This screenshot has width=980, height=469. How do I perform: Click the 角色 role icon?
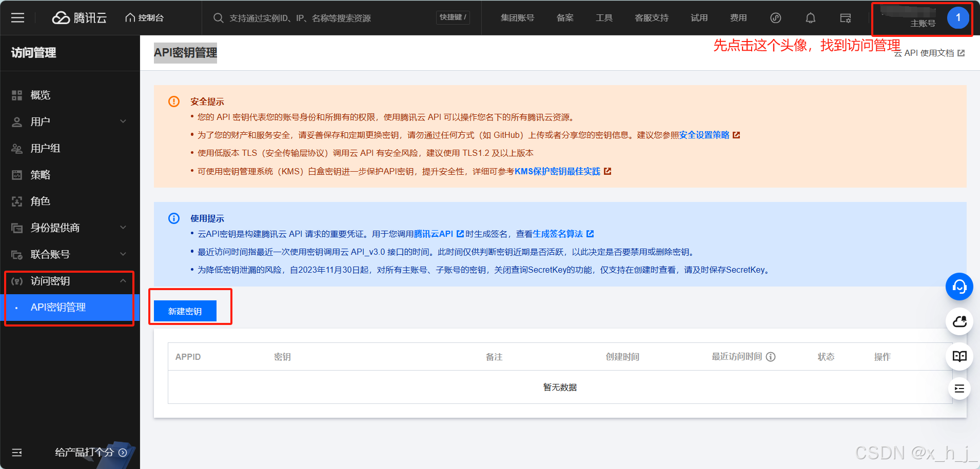tap(17, 201)
